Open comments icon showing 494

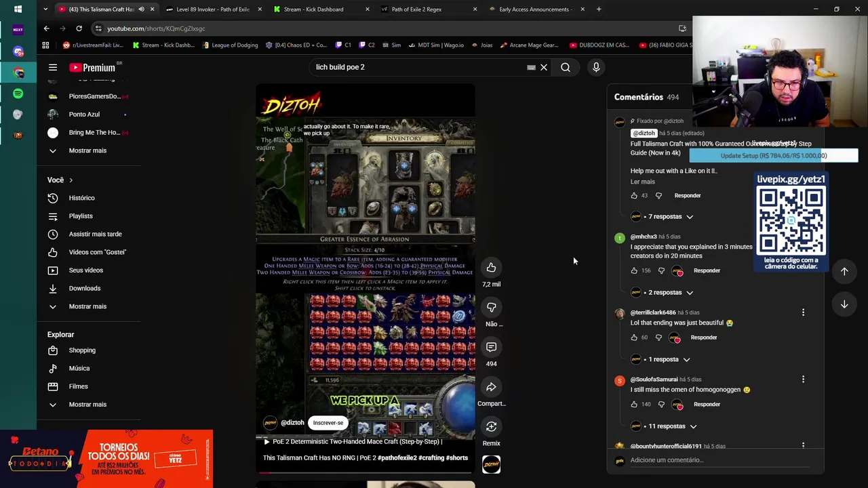pyautogui.click(x=492, y=347)
